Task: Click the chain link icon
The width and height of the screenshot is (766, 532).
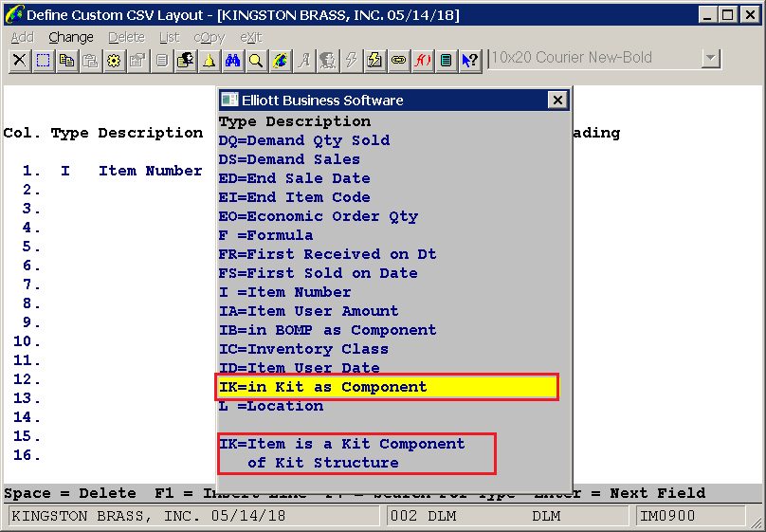Action: (x=398, y=61)
